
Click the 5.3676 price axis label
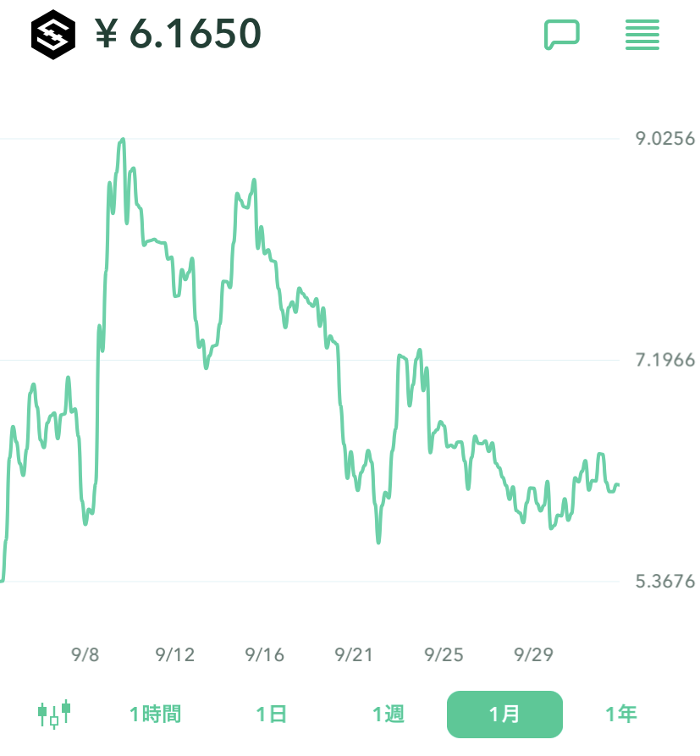[x=665, y=582]
